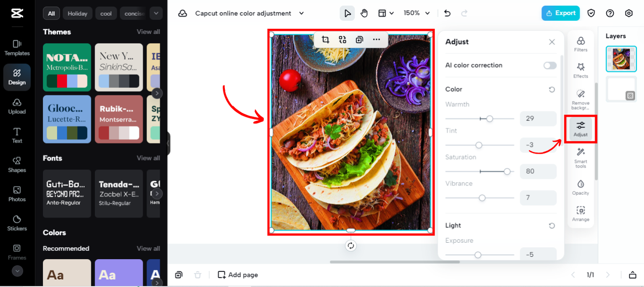The image size is (644, 287).
Task: Click the replace image icon in floating toolbar
Action: coord(343,40)
